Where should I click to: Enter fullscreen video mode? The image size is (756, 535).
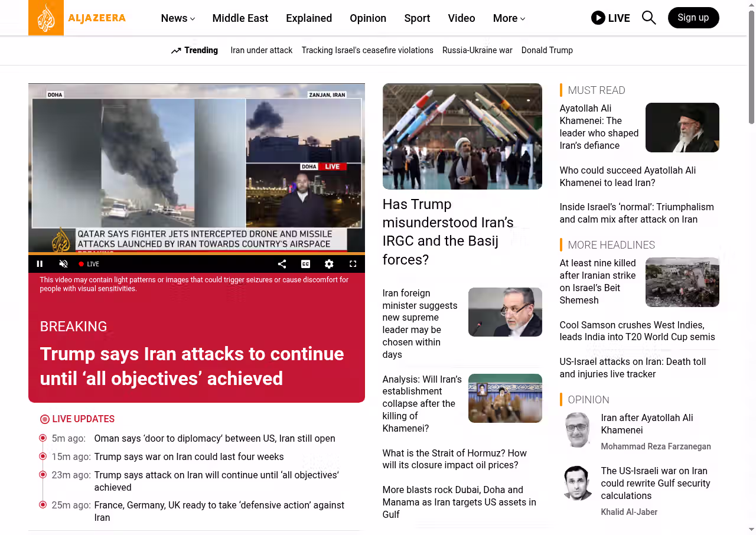353,264
